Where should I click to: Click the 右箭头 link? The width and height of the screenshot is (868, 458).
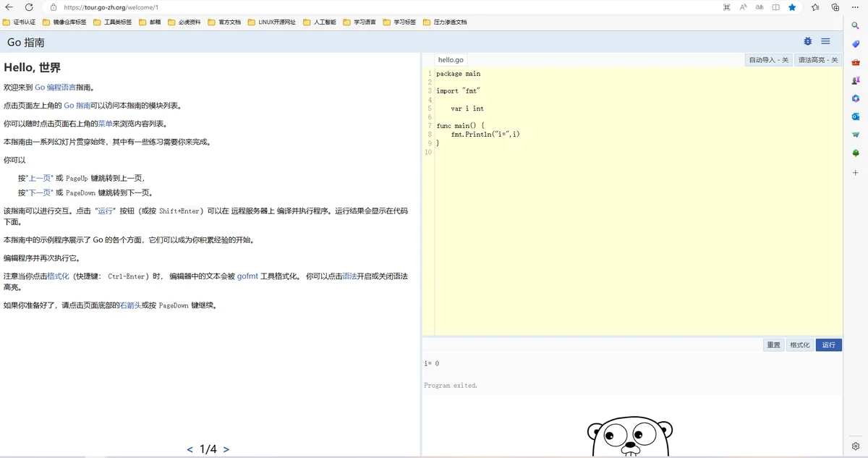tap(130, 305)
